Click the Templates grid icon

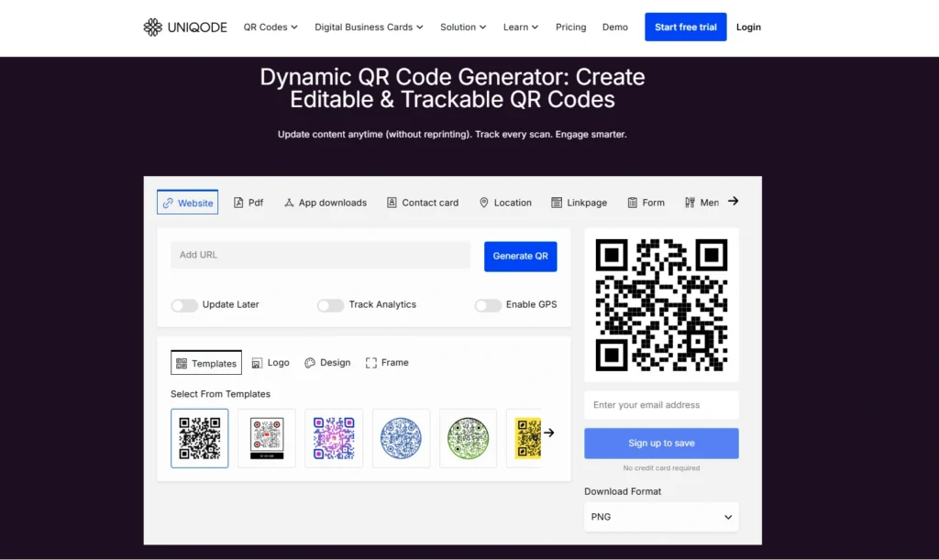(x=182, y=363)
